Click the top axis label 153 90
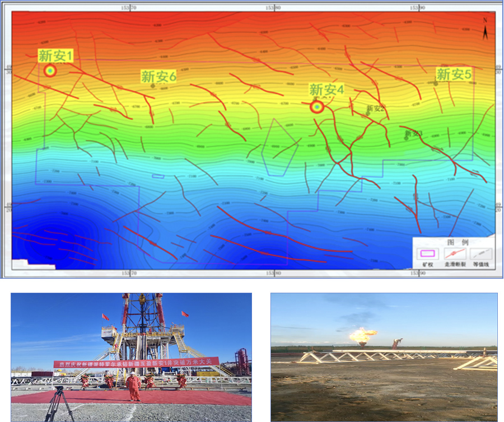 [418, 7]
